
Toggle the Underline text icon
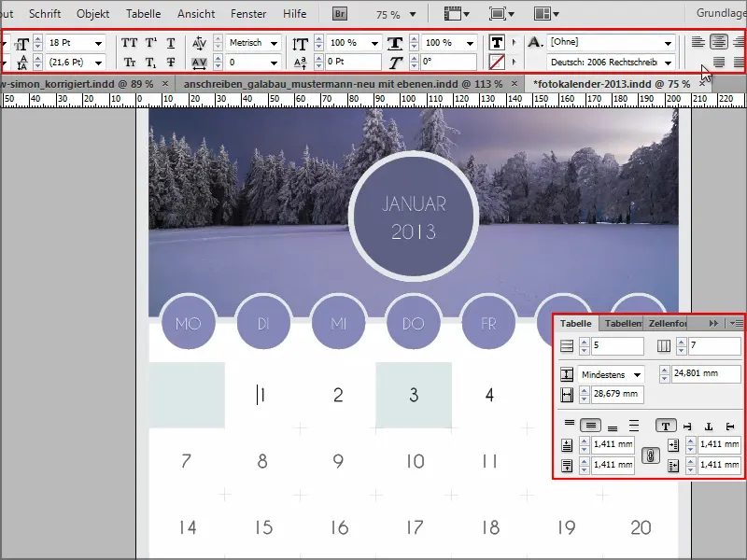171,43
